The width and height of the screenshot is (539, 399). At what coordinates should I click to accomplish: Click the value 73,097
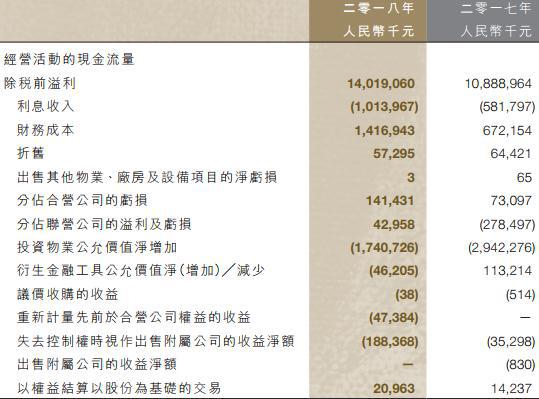point(511,201)
